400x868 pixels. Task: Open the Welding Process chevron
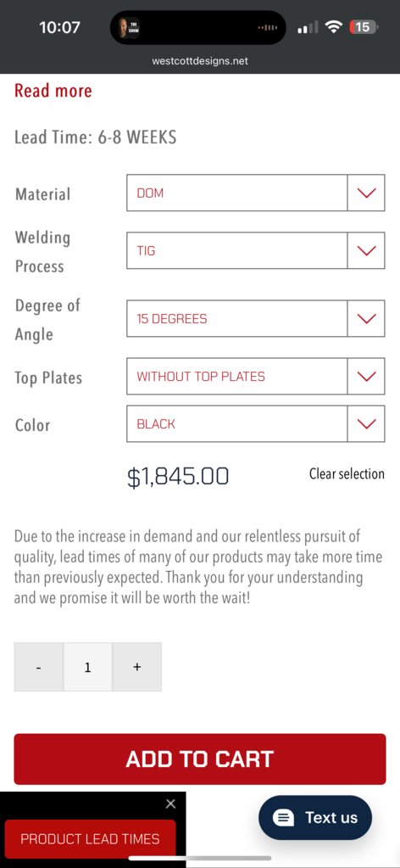366,250
